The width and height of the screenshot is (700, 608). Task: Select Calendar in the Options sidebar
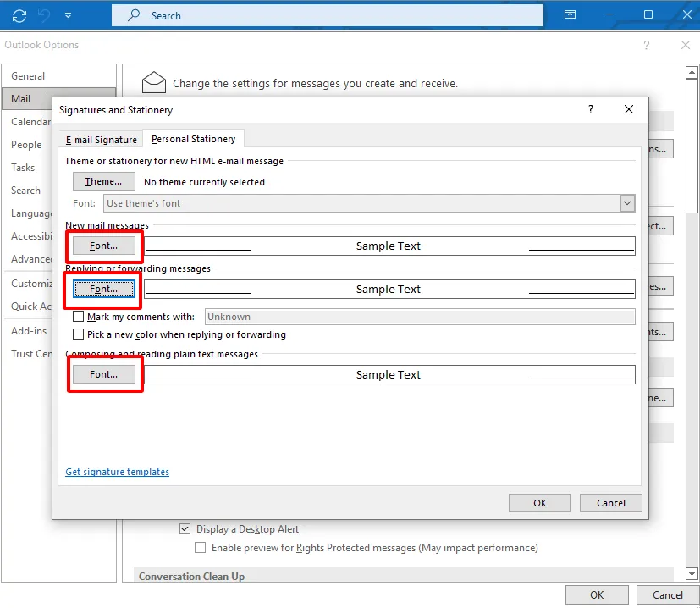pos(32,121)
